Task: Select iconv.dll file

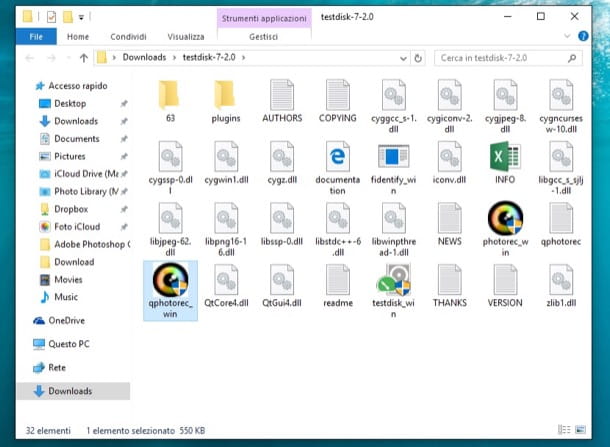Action: pyautogui.click(x=449, y=163)
